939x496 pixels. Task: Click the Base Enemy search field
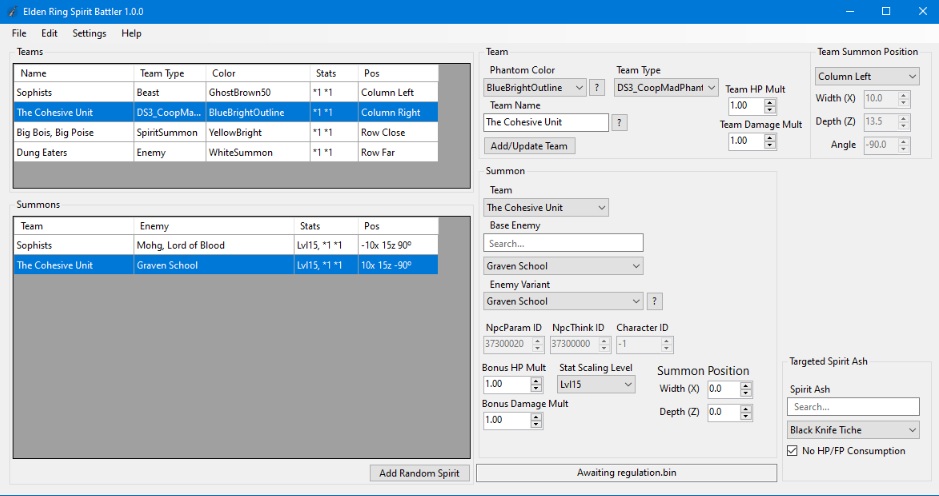[563, 243]
